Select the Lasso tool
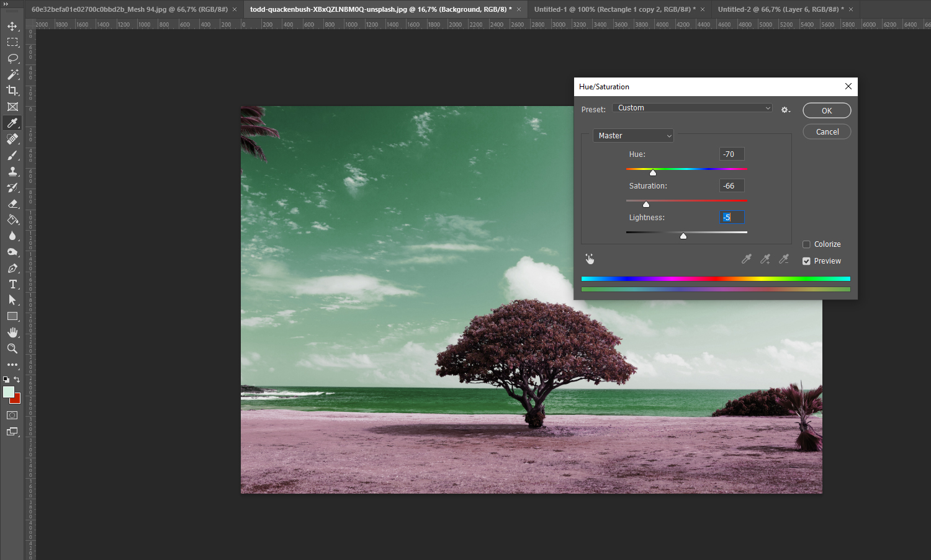Image resolution: width=931 pixels, height=560 pixels. point(12,58)
